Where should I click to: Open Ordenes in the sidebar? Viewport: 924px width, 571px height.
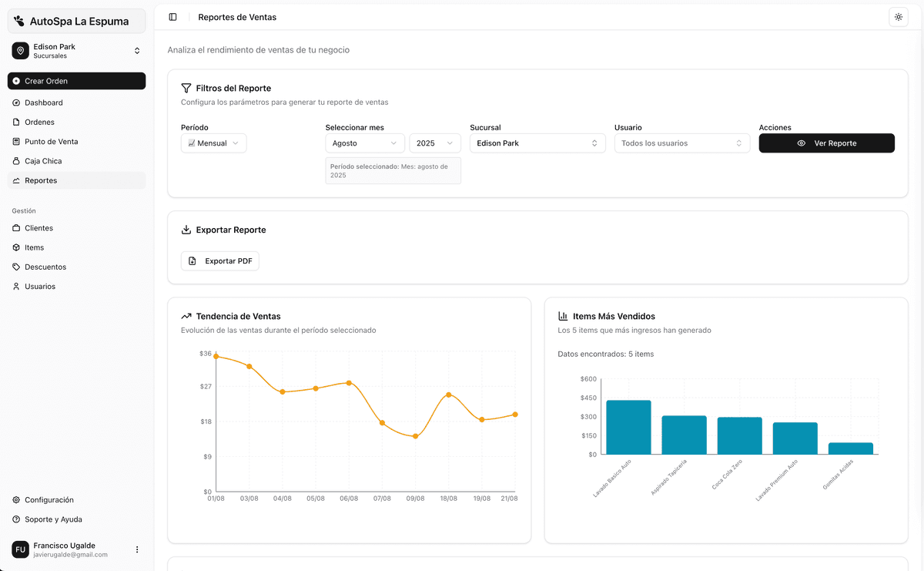coord(39,122)
